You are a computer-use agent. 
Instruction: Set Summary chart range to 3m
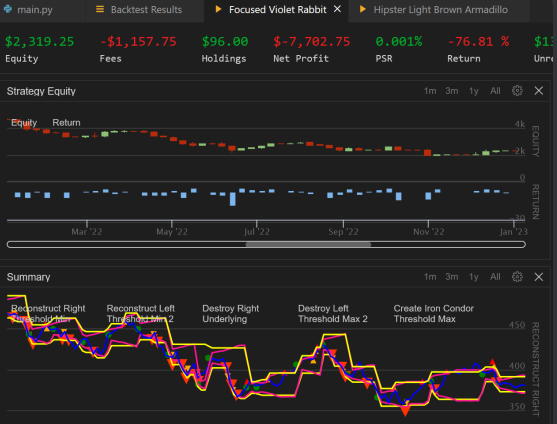point(451,277)
